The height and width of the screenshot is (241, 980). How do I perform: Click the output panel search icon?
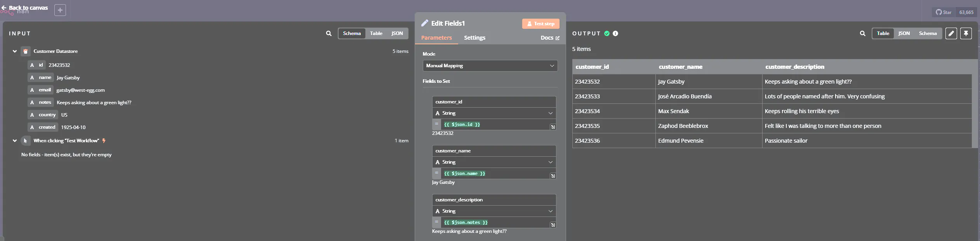click(862, 33)
